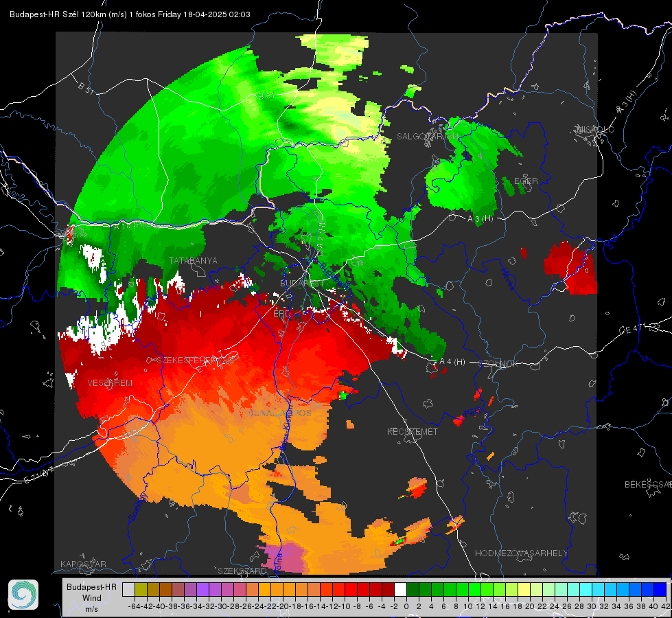Image resolution: width=672 pixels, height=618 pixels.
Task: Click the '42' legend value
Action: pyautogui.click(x=666, y=606)
